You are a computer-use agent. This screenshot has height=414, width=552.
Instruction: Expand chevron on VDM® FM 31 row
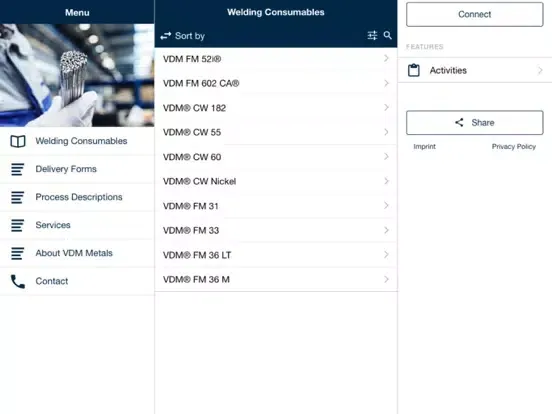click(x=386, y=206)
